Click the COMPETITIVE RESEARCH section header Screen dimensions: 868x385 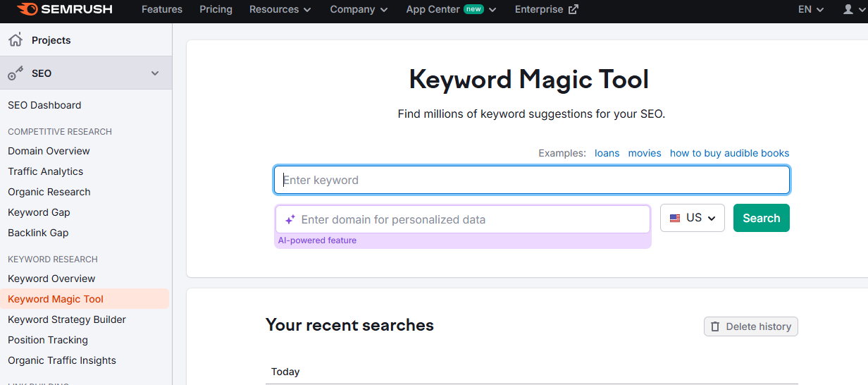[60, 132]
